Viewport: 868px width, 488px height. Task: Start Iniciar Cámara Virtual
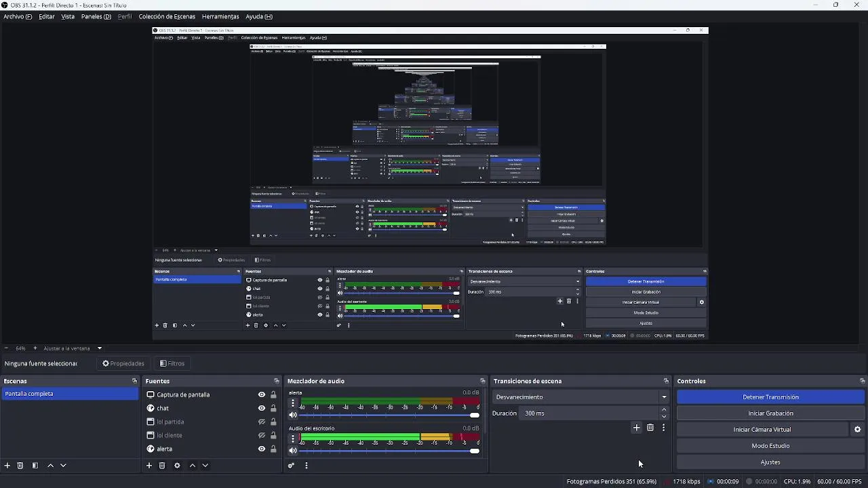762,430
